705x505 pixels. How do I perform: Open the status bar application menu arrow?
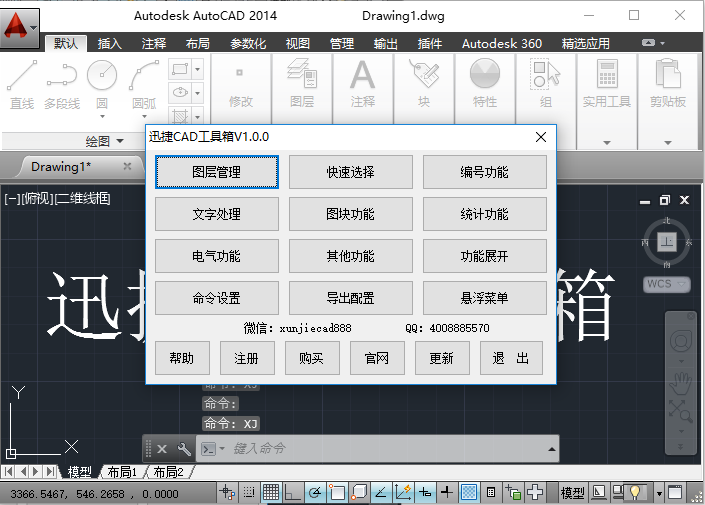[x=659, y=493]
